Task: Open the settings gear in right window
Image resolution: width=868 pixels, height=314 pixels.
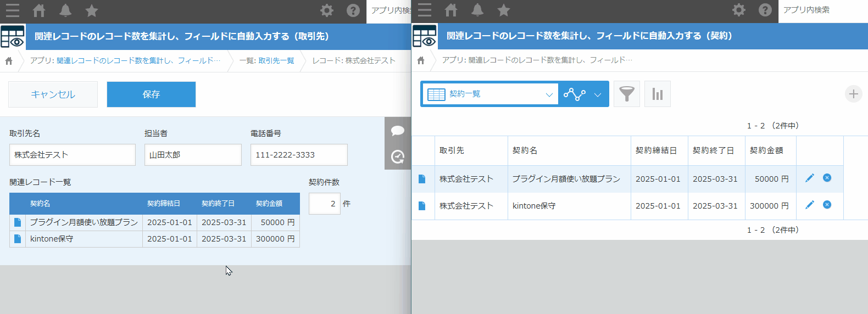Action: coord(739,10)
